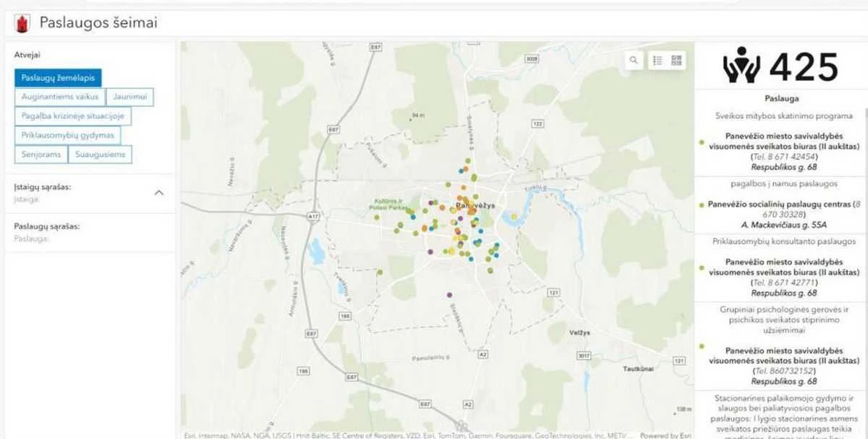
Task: Click the Velžys town label on map
Action: coord(579,332)
